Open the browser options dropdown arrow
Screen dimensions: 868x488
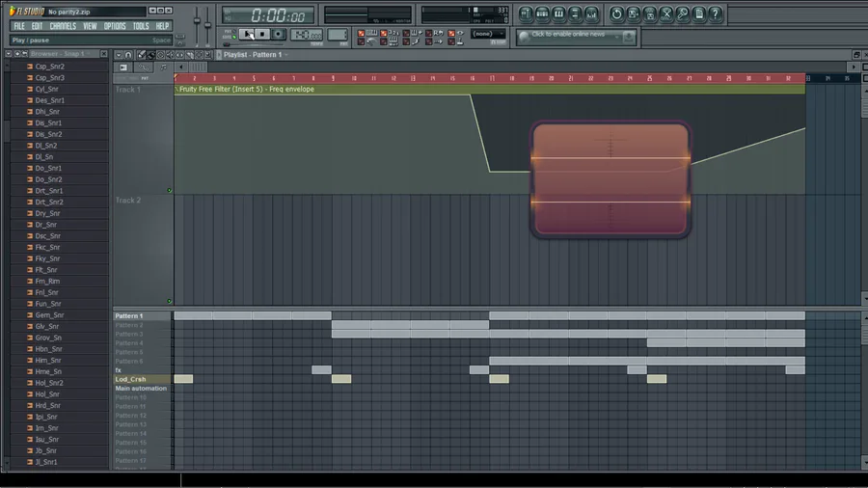[x=9, y=54]
